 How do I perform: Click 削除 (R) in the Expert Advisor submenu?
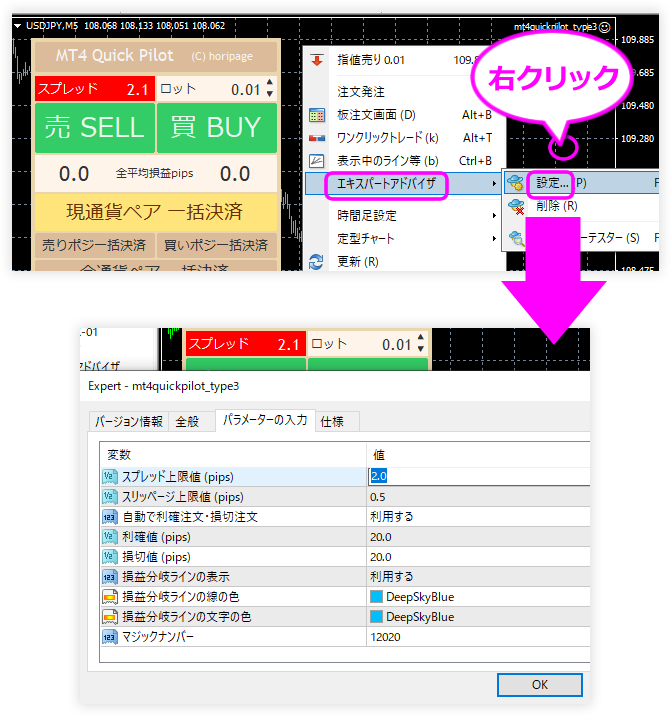click(557, 206)
